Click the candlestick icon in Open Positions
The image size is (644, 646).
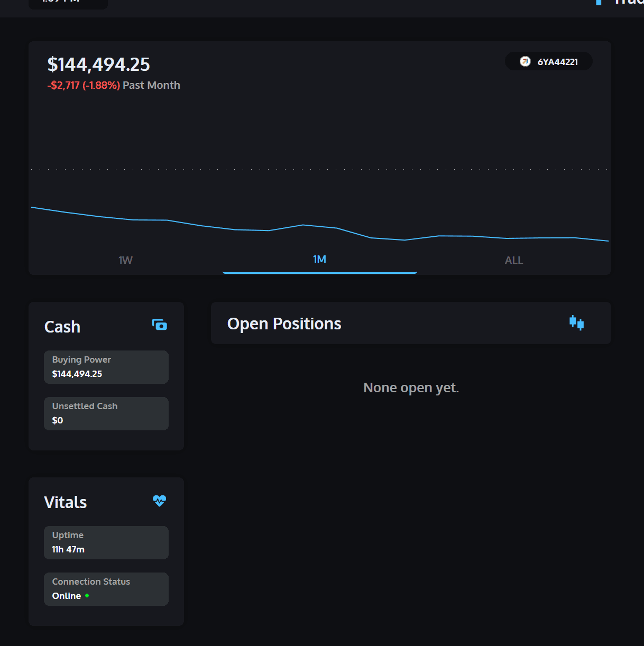point(576,322)
